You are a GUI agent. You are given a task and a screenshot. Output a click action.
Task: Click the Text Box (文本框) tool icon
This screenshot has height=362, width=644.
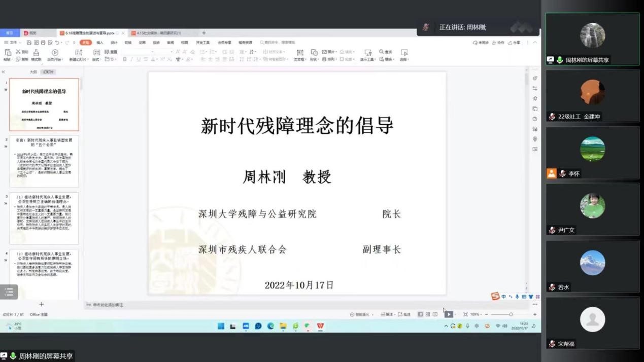299,53
